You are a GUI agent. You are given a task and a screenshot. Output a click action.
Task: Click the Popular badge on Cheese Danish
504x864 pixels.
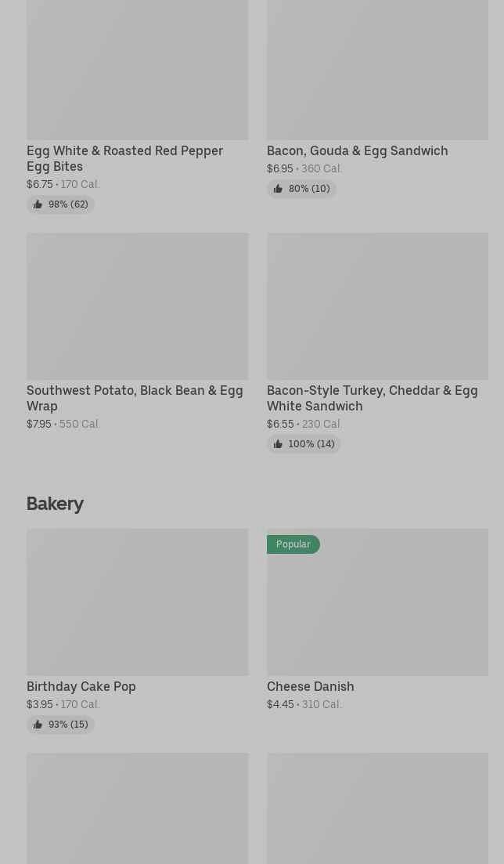point(293,544)
